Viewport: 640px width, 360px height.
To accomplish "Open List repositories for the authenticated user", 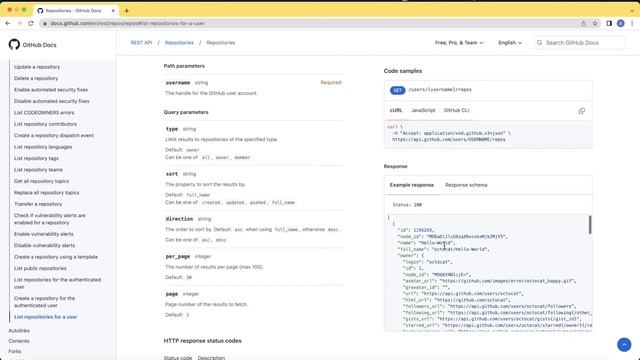I will (x=57, y=283).
